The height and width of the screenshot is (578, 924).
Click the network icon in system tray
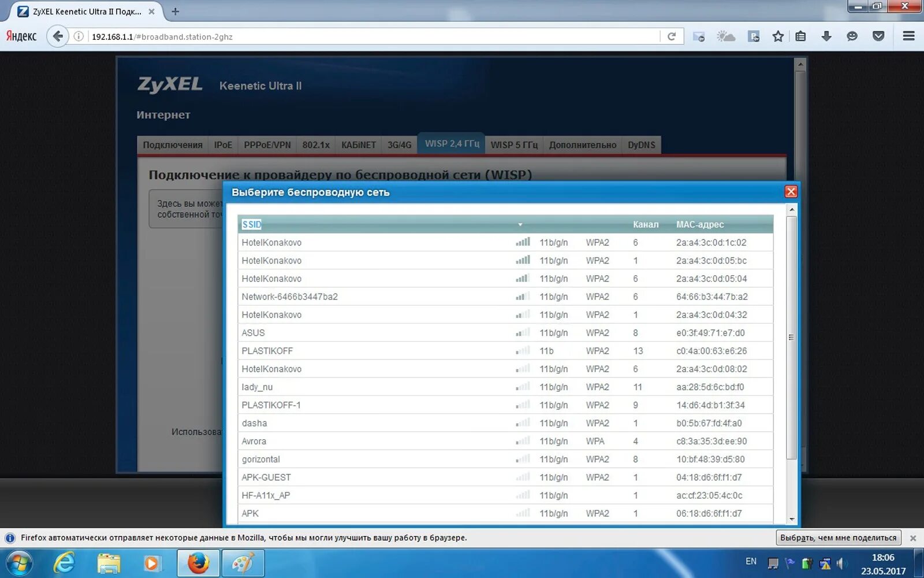point(825,563)
